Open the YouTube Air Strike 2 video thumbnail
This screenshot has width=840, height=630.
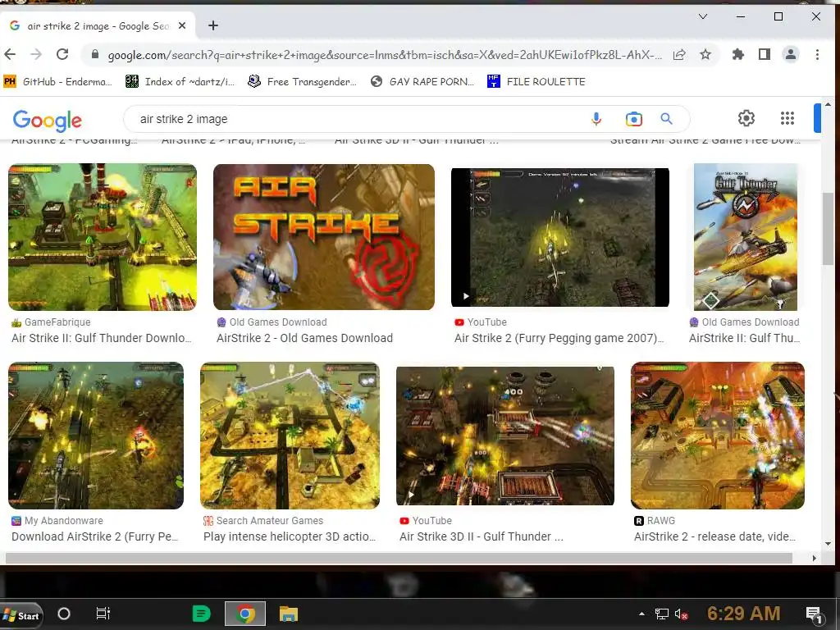coord(559,237)
